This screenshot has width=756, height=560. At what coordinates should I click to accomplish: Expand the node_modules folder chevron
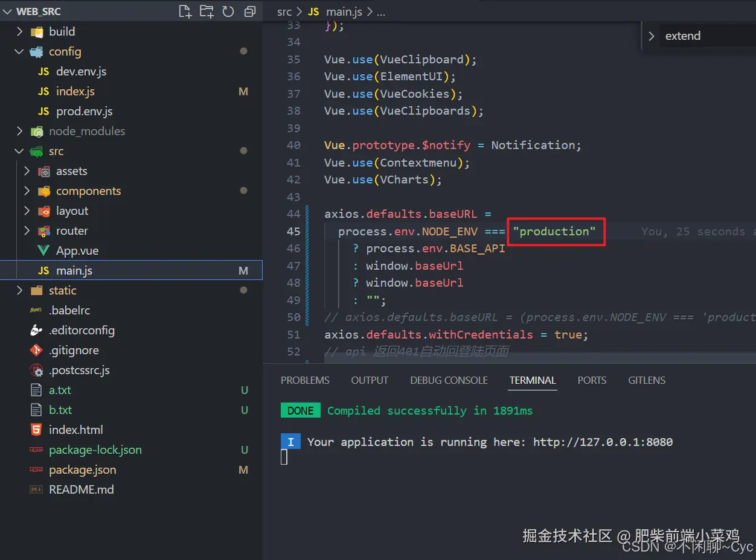[19, 131]
